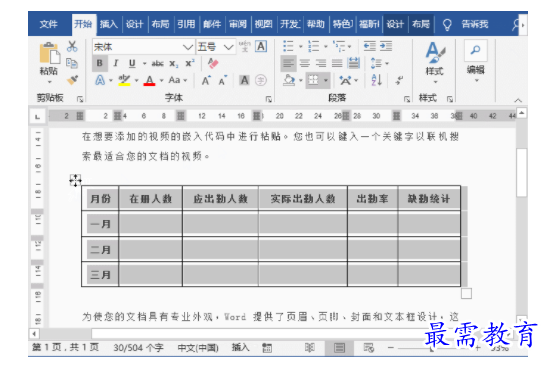The height and width of the screenshot is (366, 546).
Task: Apply the Text Effects outlined A
Action: click(x=100, y=80)
